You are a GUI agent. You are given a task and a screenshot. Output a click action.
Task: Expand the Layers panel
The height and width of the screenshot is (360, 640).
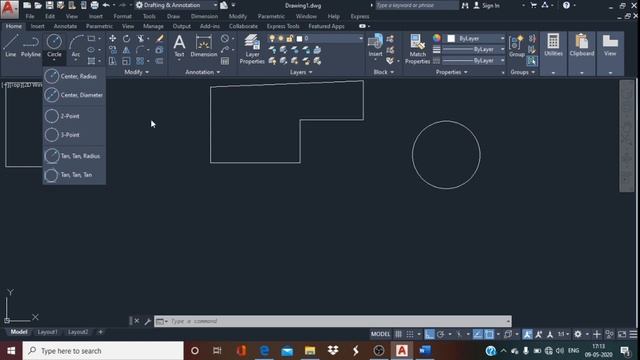tap(301, 72)
